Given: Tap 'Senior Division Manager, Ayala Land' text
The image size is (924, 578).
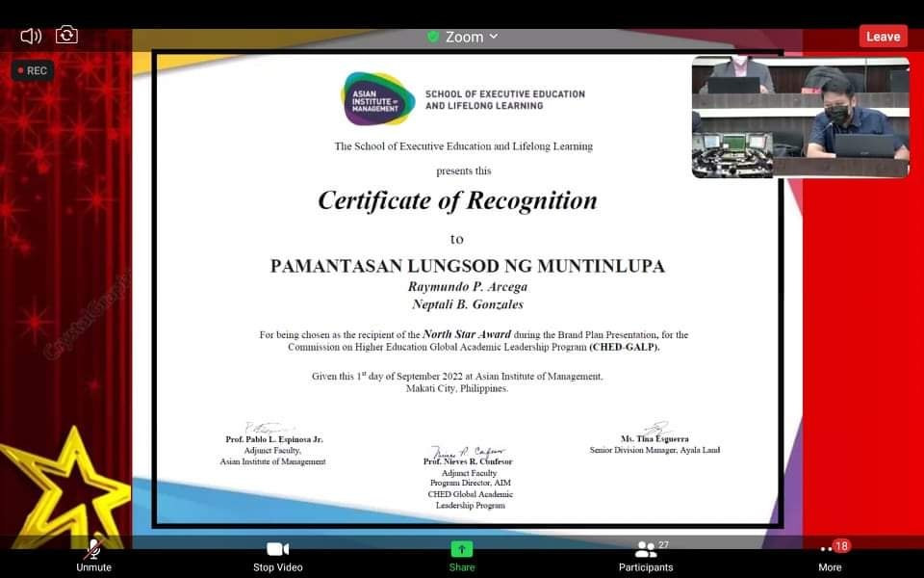Looking at the screenshot, I should pyautogui.click(x=654, y=450).
